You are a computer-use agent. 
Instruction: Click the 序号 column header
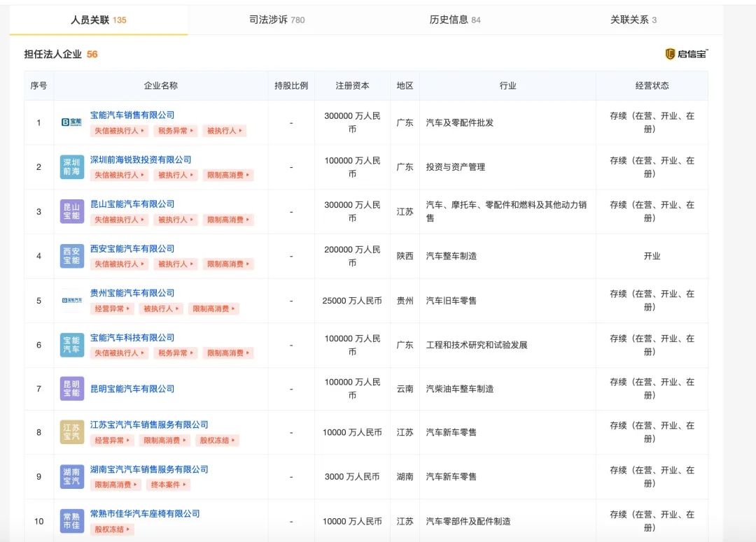click(38, 86)
